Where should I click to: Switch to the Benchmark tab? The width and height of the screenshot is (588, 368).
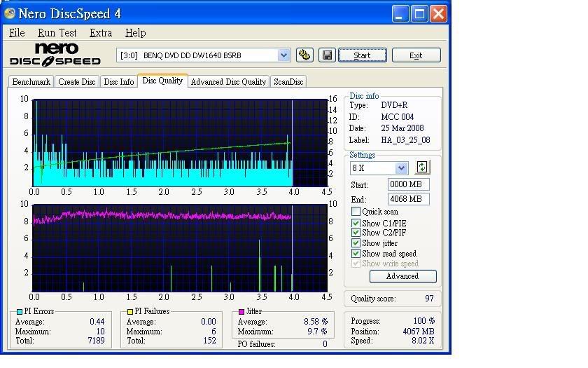tap(31, 82)
